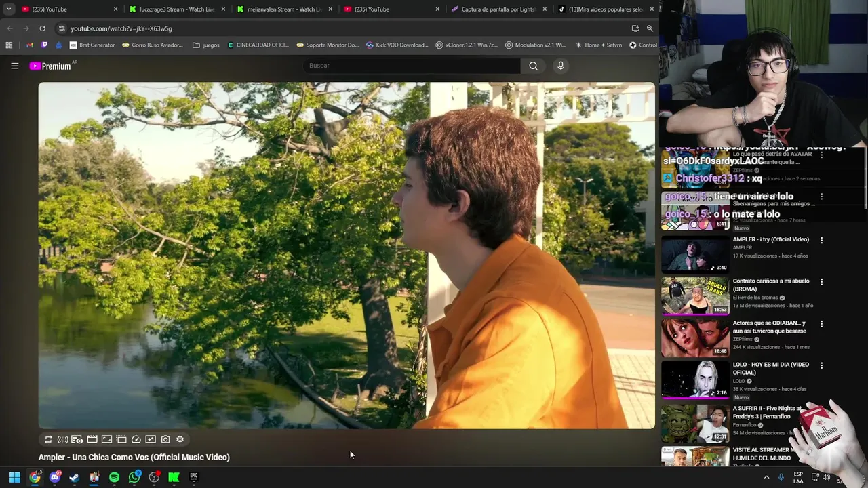Screen dimensions: 868x488
Task: Open extension settings gear below video
Action: tap(180, 439)
